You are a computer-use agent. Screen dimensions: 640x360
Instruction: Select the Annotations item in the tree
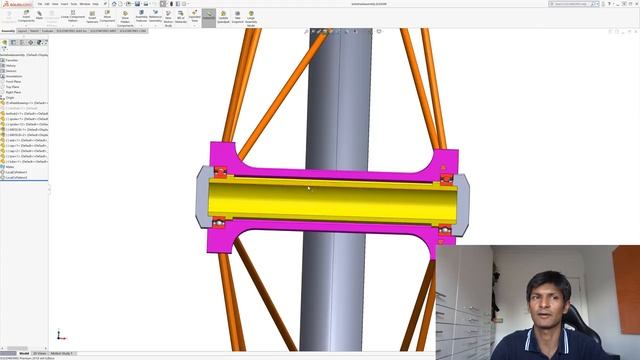click(x=14, y=76)
